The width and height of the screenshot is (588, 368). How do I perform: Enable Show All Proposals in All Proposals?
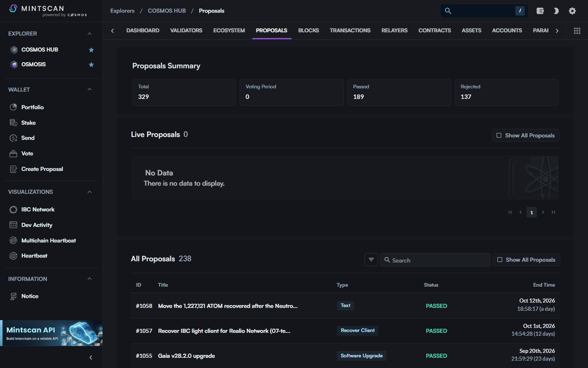526,260
